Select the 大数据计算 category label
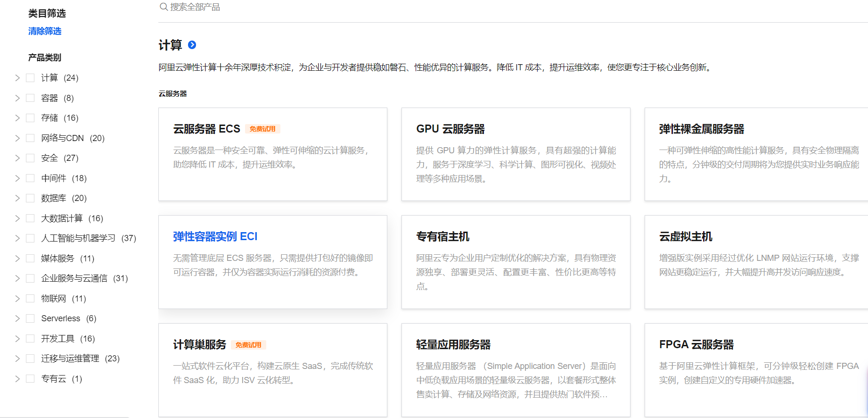The height and width of the screenshot is (418, 868). 62,218
